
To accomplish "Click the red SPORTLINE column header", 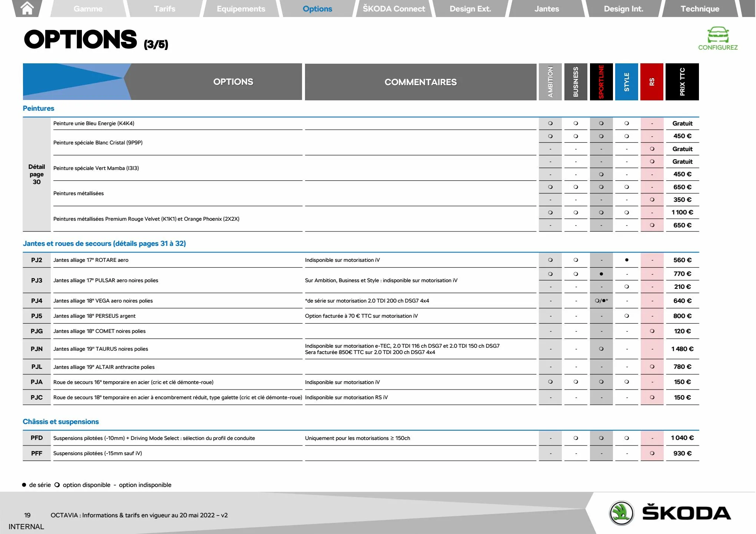I will point(601,82).
